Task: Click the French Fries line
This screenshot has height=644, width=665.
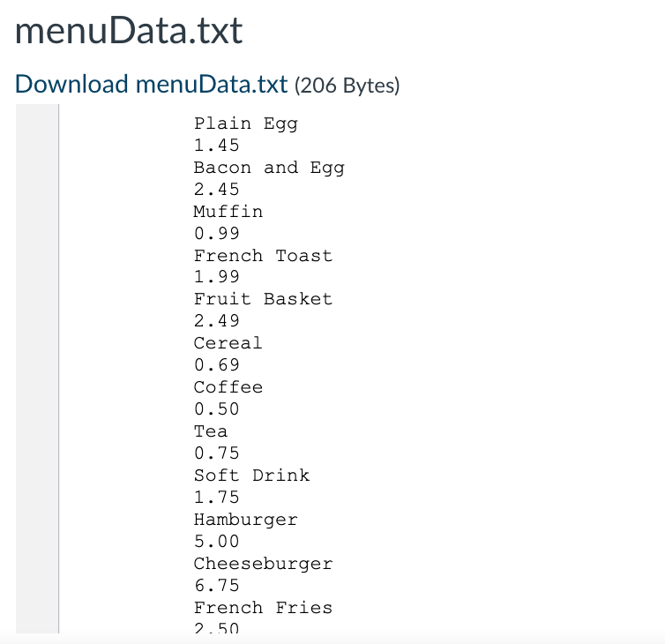Action: 264,608
